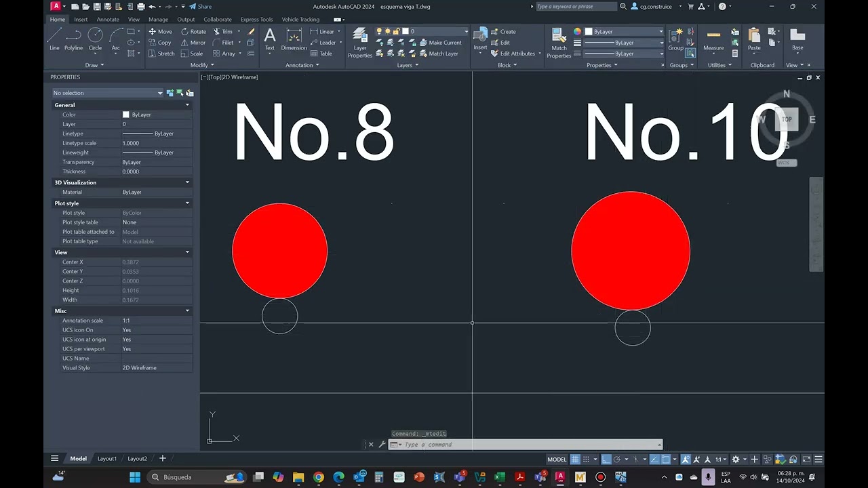The width and height of the screenshot is (868, 488).
Task: Click Make Current layer button
Action: point(440,43)
